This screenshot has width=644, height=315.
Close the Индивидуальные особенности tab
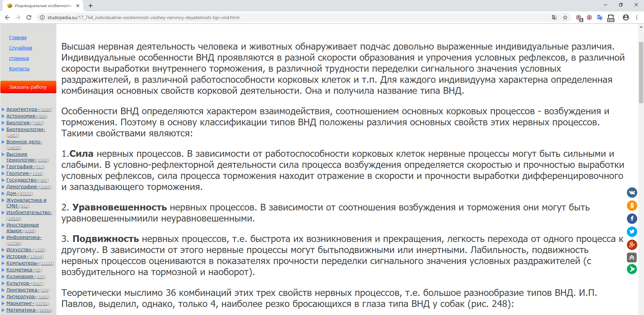pyautogui.click(x=78, y=6)
